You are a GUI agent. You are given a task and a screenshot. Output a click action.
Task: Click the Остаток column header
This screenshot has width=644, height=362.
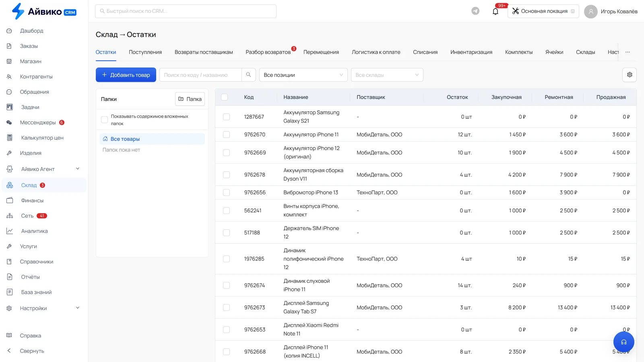457,97
